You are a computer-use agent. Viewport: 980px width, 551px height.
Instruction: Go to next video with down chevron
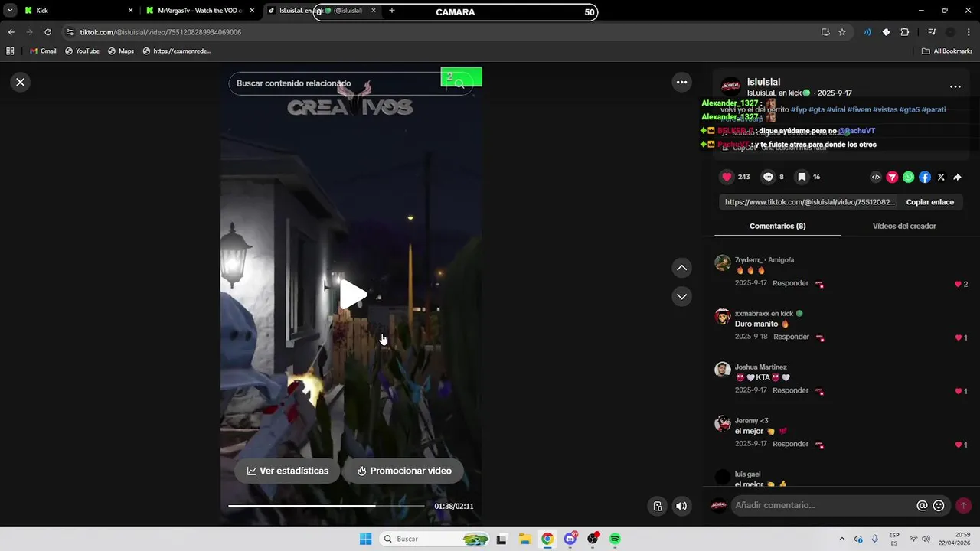pyautogui.click(x=681, y=296)
